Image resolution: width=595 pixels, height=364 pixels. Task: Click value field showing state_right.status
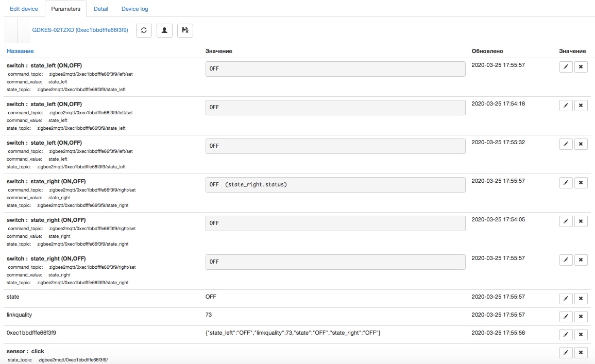tap(335, 185)
